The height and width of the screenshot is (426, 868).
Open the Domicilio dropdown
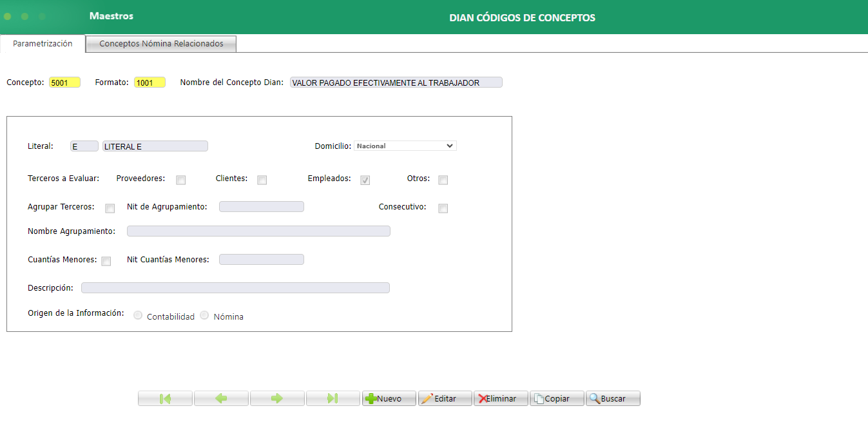405,146
